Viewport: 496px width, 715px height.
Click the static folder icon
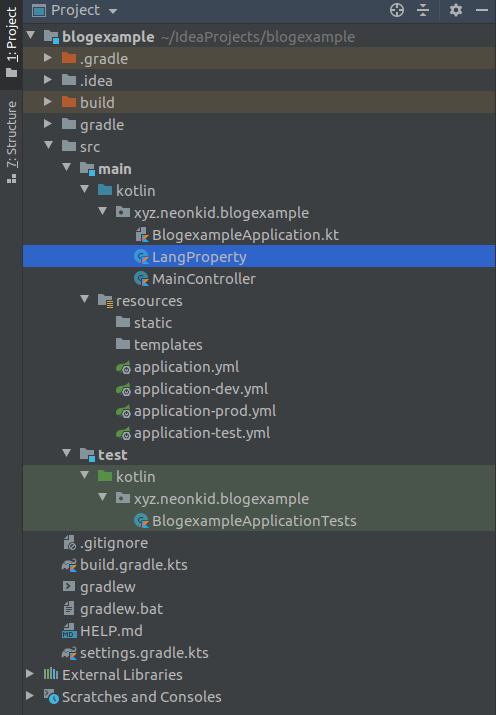point(123,322)
